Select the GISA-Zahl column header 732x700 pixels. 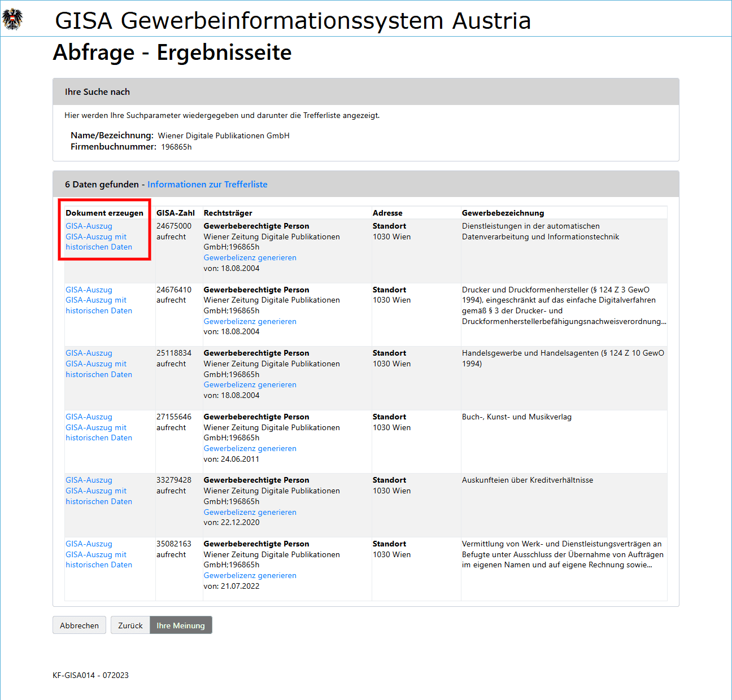pos(176,213)
